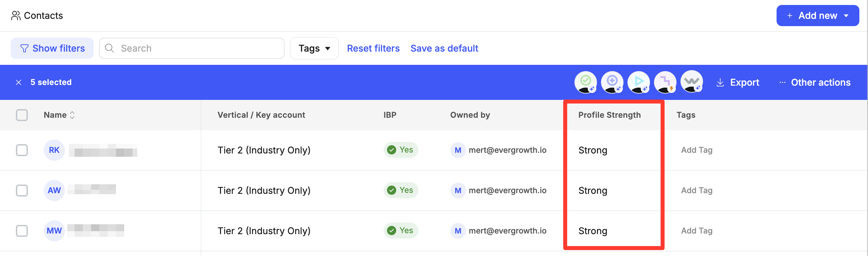868x256 pixels.
Task: Open the Tags dropdown
Action: tap(314, 48)
